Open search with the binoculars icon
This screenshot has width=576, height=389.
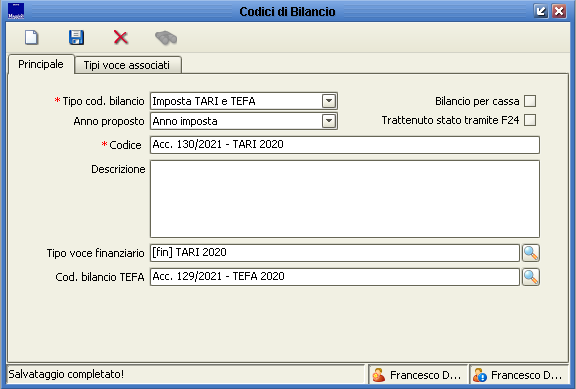coord(166,38)
